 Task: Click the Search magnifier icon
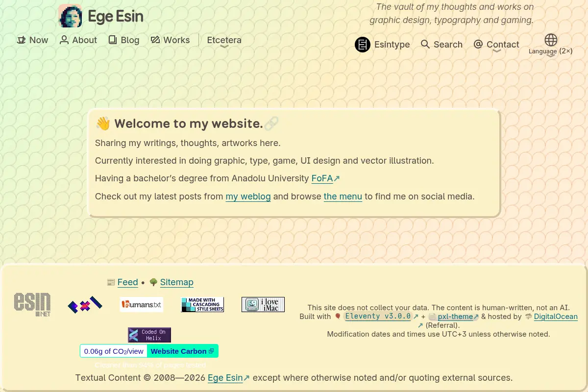pos(425,44)
